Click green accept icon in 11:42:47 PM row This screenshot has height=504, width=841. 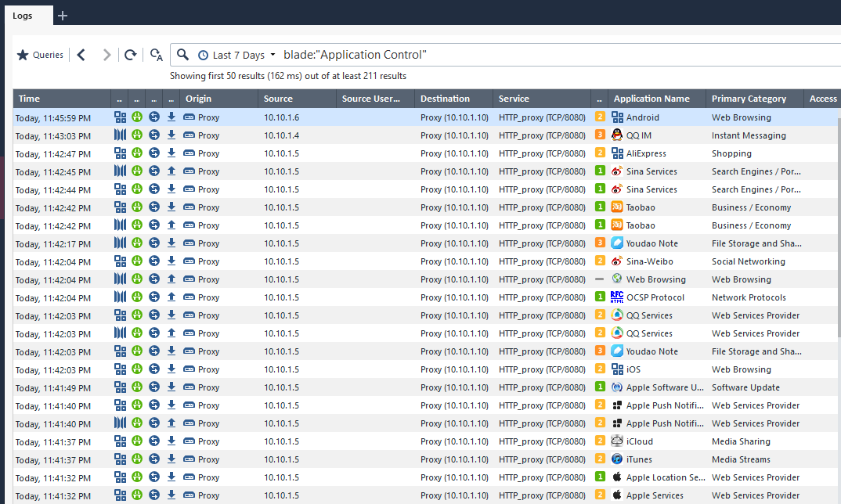click(137, 153)
